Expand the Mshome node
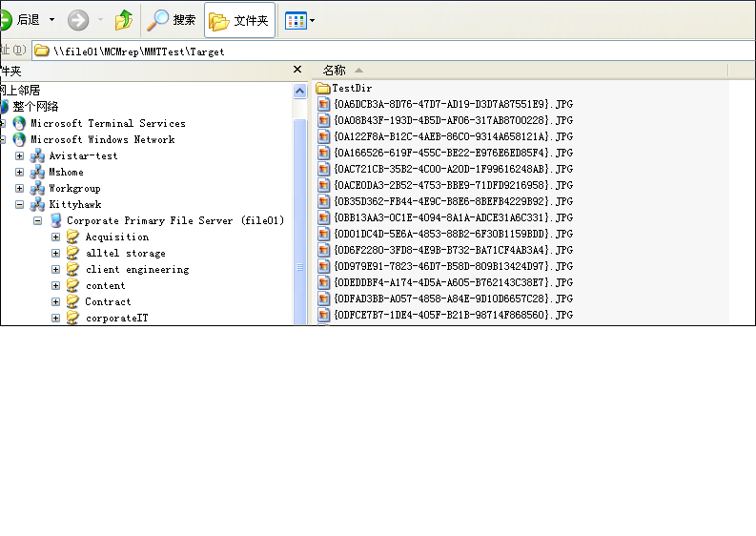This screenshot has width=756, height=536. coord(19,173)
